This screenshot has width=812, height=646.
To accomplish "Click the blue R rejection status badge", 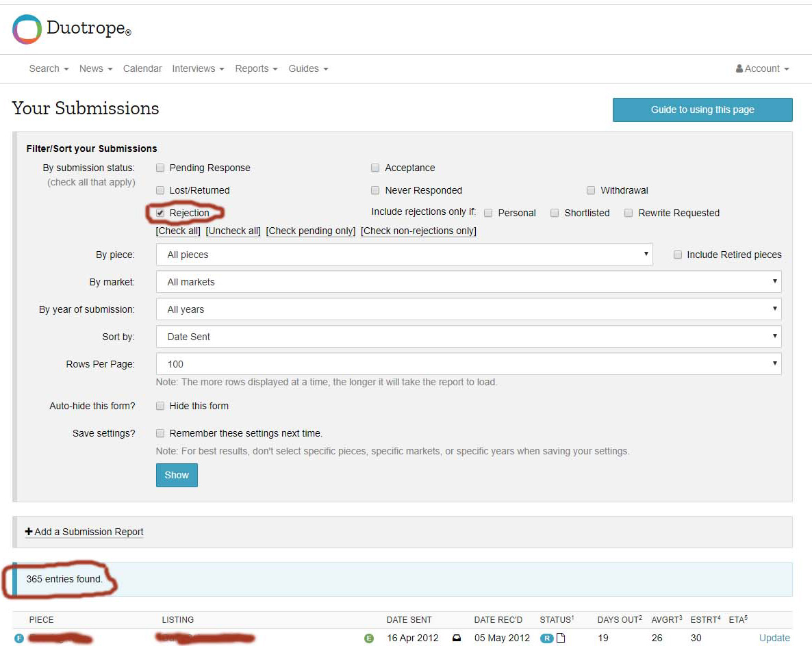I will [x=546, y=638].
